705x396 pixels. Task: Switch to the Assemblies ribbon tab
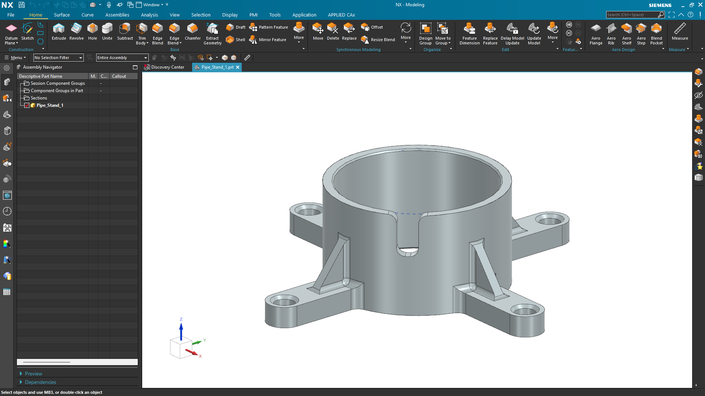117,15
